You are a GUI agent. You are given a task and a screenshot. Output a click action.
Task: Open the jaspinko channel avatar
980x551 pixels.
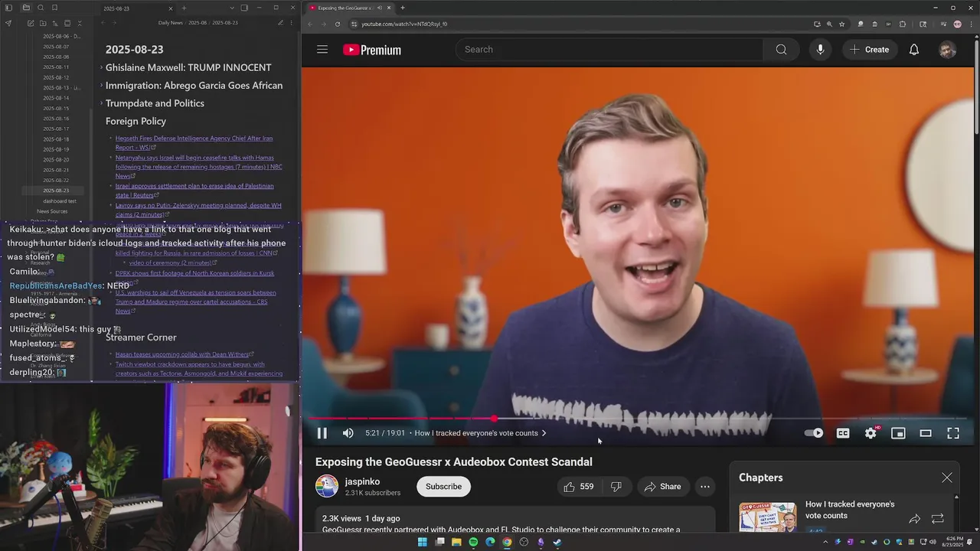coord(327,487)
